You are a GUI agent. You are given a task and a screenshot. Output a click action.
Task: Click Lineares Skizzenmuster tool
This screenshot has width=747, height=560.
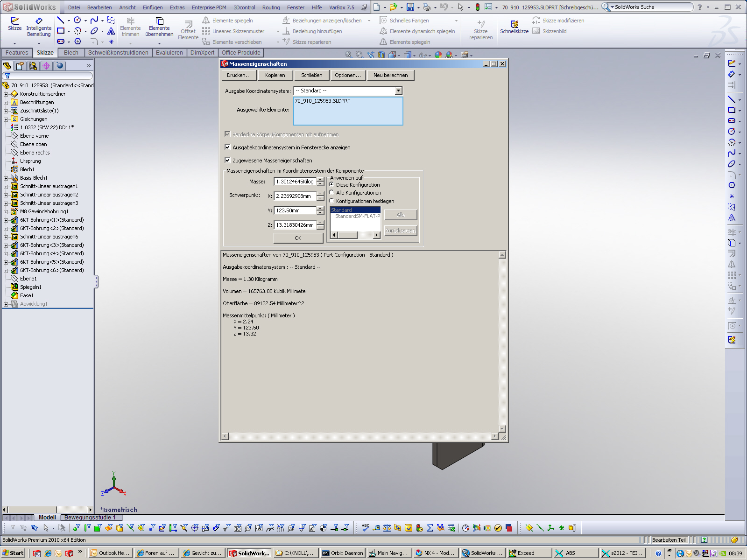(233, 31)
